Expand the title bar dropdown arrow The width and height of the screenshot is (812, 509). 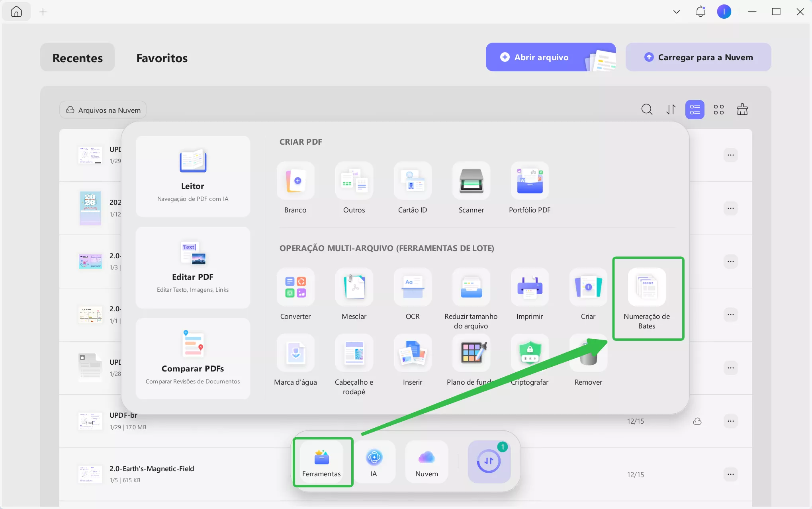click(x=676, y=12)
